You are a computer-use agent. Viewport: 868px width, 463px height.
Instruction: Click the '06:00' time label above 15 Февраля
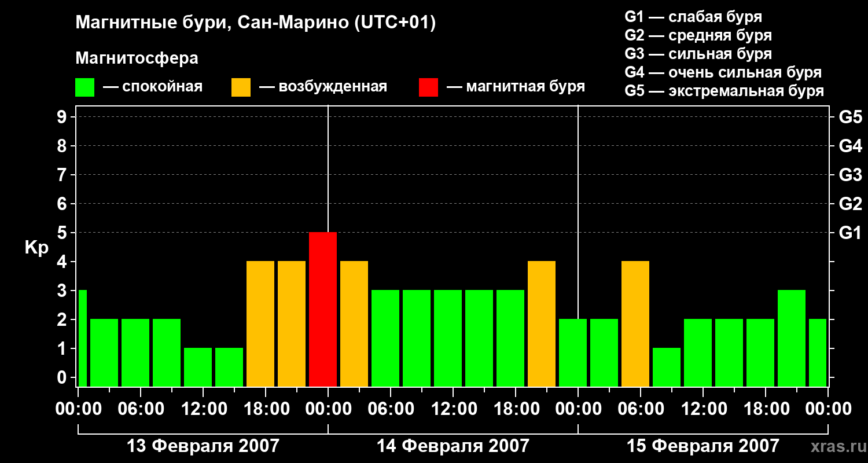pos(641,409)
